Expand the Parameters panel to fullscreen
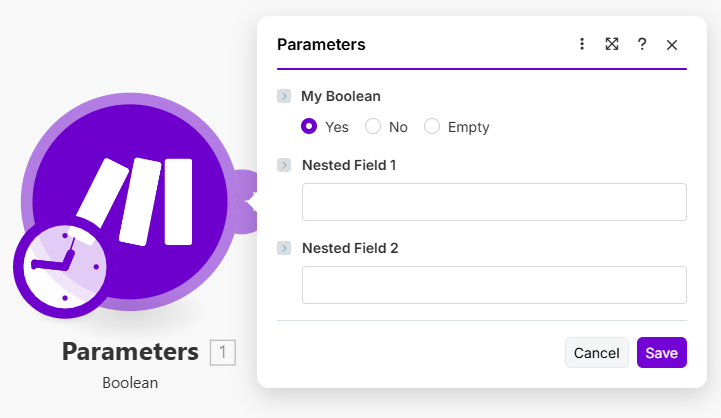The width and height of the screenshot is (721, 418). 612,44
